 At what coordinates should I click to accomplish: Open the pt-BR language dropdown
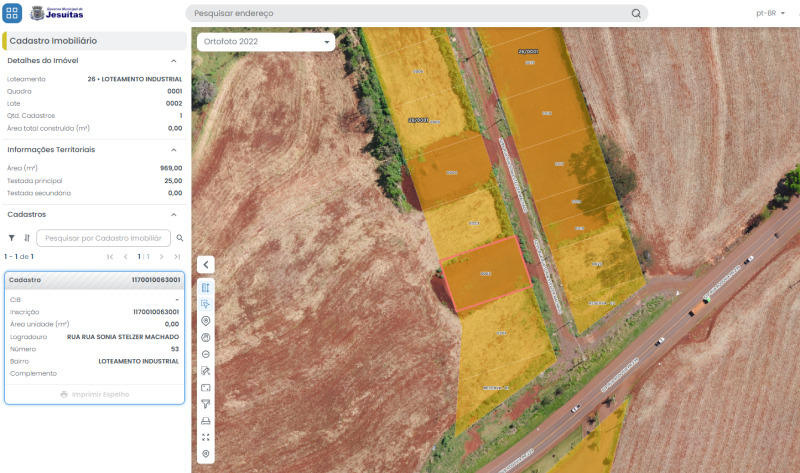tap(770, 13)
